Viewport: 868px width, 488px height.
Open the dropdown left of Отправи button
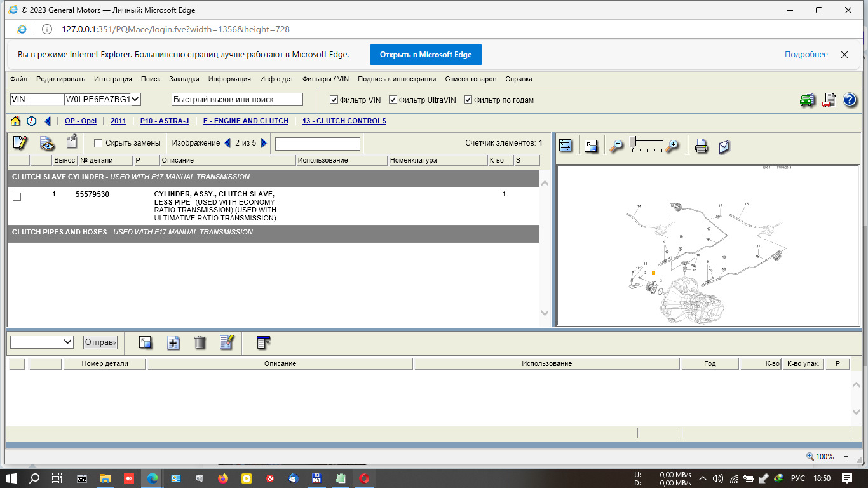[42, 342]
